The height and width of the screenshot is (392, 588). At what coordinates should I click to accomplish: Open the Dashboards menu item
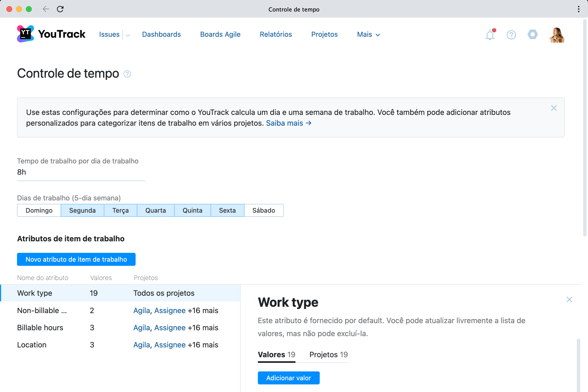coord(161,34)
